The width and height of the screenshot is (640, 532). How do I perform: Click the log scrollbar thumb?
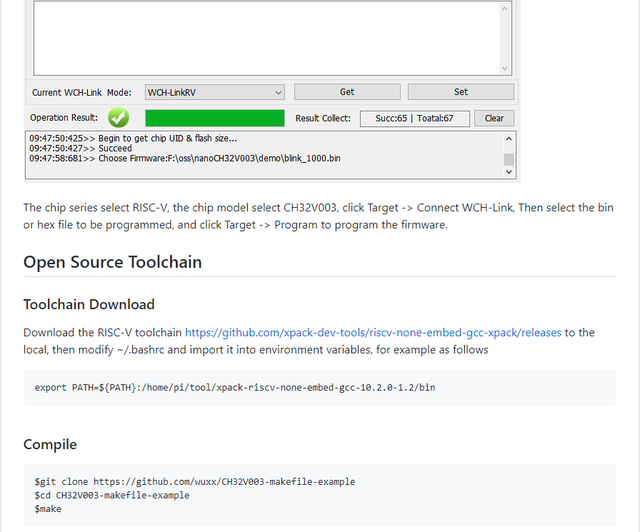509,159
